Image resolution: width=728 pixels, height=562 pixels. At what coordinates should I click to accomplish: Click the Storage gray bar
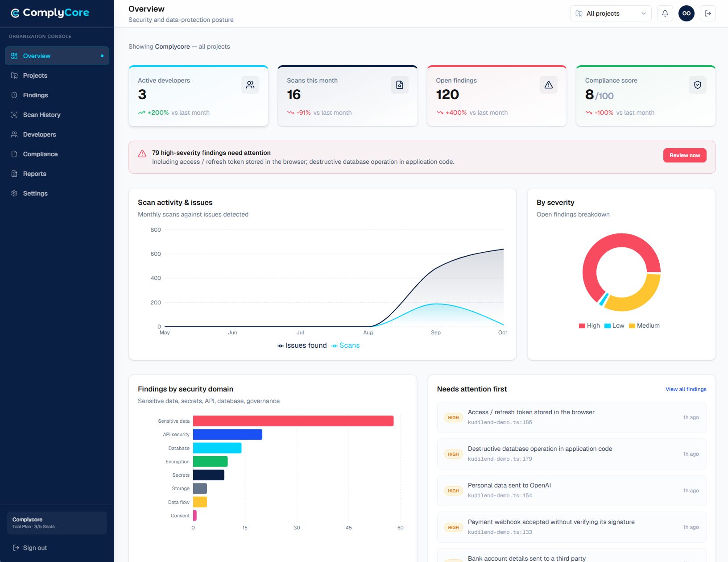(x=200, y=488)
